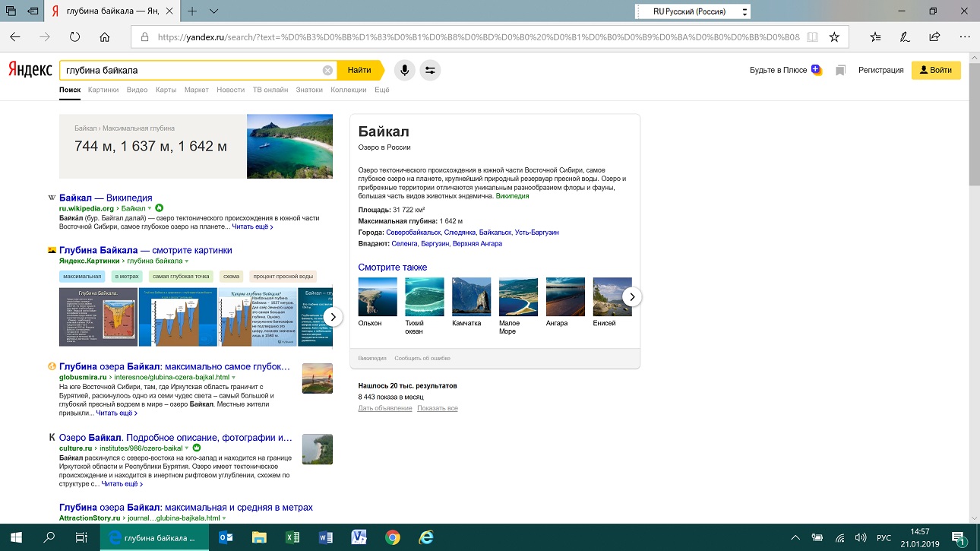Click the Ольхон thumbnail image
This screenshot has width=980, height=551.
[378, 296]
